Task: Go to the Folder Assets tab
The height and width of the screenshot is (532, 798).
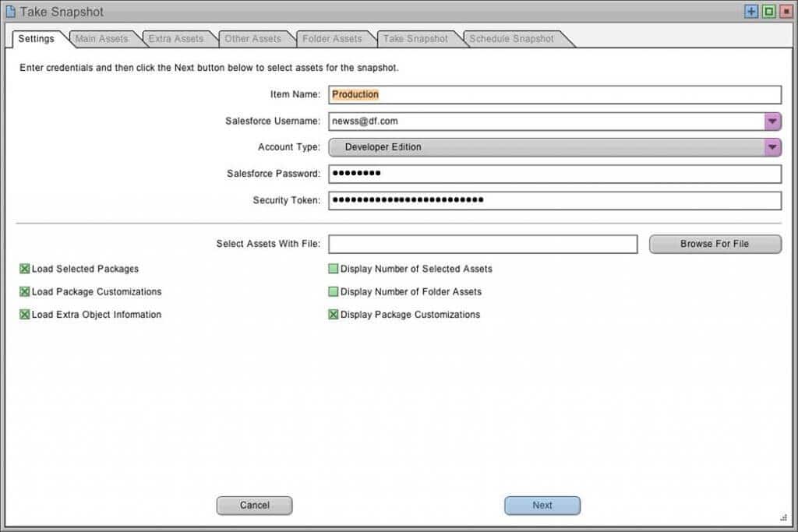Action: (332, 39)
